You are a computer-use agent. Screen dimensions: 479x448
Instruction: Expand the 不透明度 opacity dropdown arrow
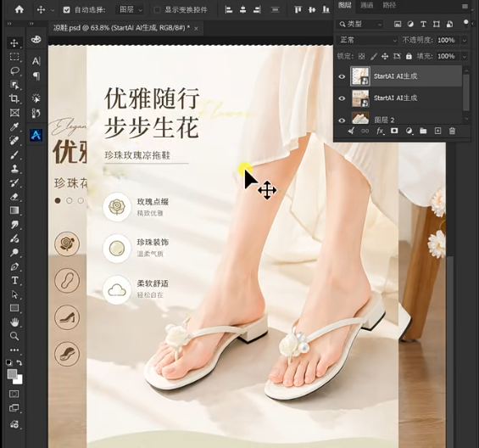point(465,41)
